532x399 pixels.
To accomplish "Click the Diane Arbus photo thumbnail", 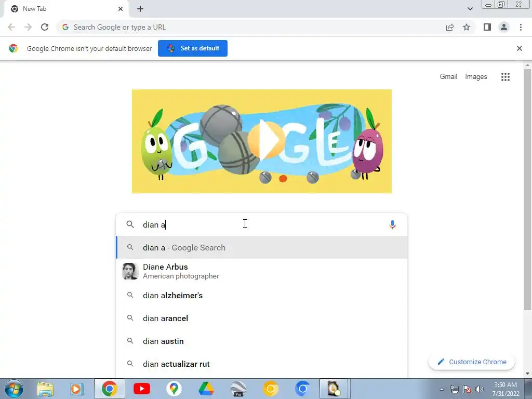I will [130, 271].
